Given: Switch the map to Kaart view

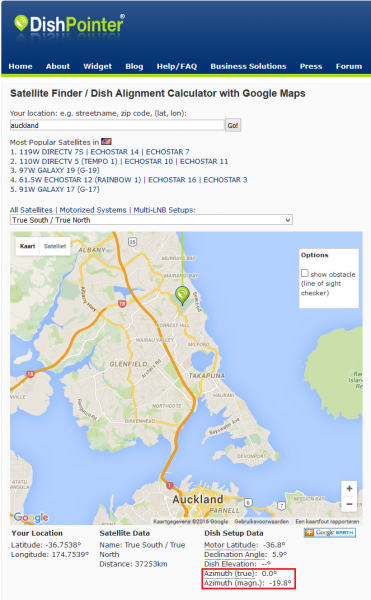Looking at the screenshot, I should click(28, 246).
